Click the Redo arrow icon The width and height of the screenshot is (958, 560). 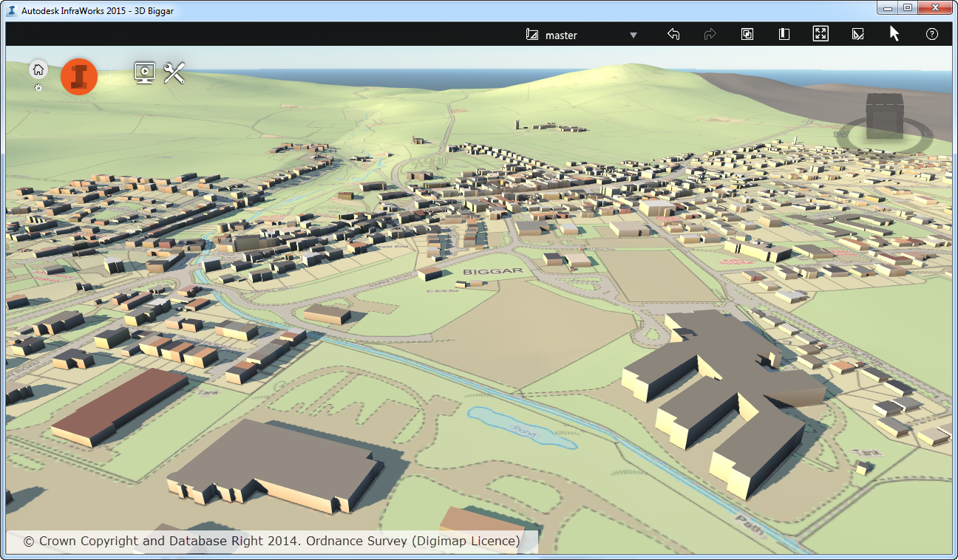pos(710,34)
